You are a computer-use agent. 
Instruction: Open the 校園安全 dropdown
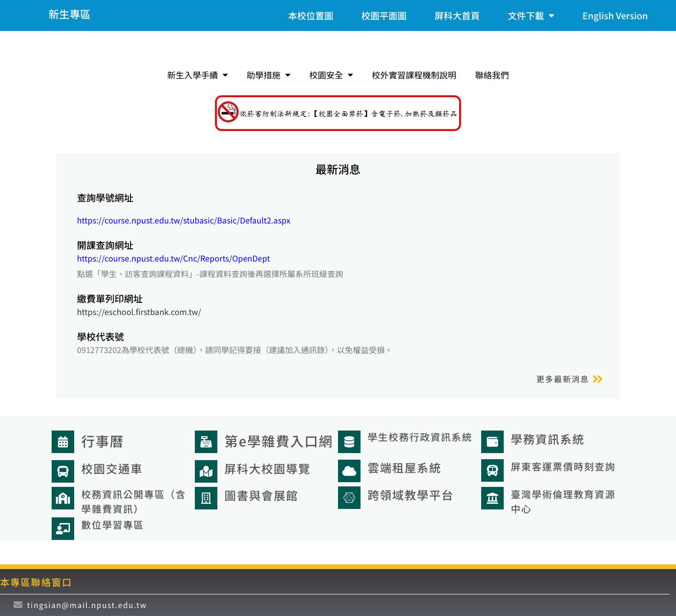pos(331,75)
